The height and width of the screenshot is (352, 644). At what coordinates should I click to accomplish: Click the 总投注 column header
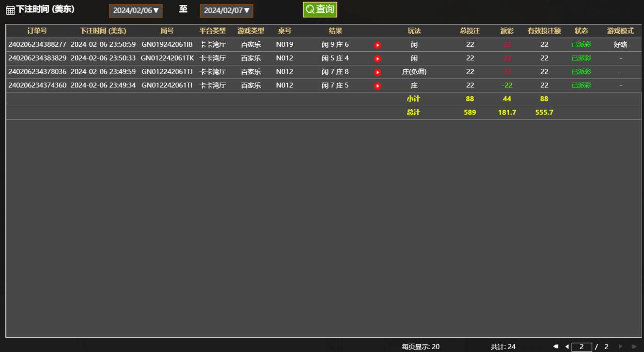(x=470, y=31)
